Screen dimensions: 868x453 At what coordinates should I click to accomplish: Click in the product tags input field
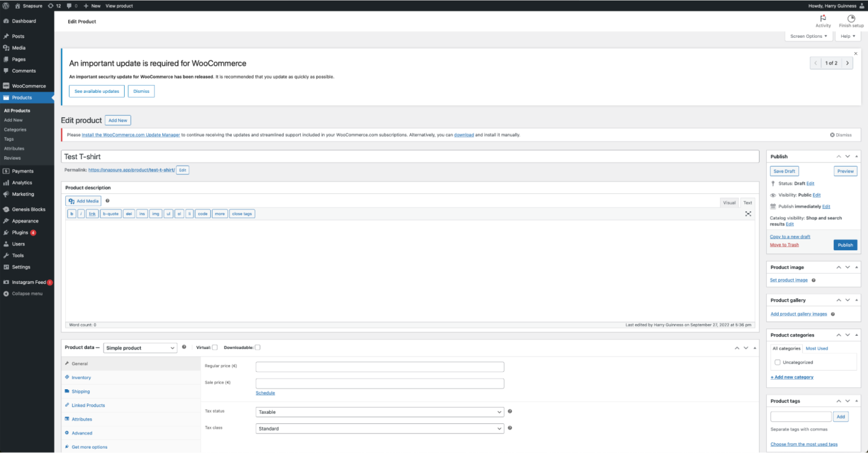click(x=800, y=417)
